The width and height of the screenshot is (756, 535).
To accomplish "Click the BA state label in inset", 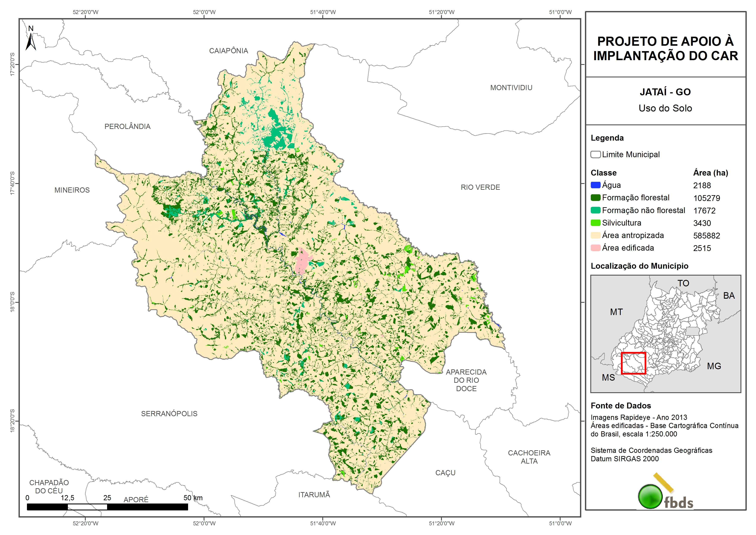I will tap(729, 296).
